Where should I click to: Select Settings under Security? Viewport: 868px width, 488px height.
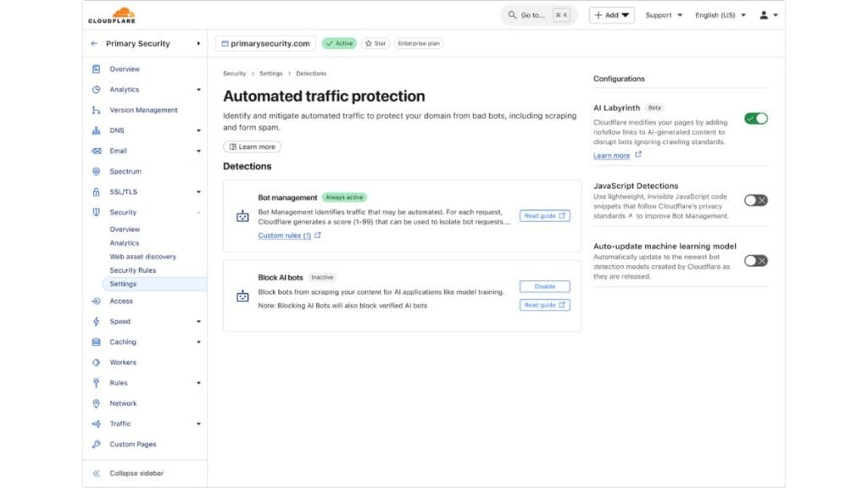[154, 284]
